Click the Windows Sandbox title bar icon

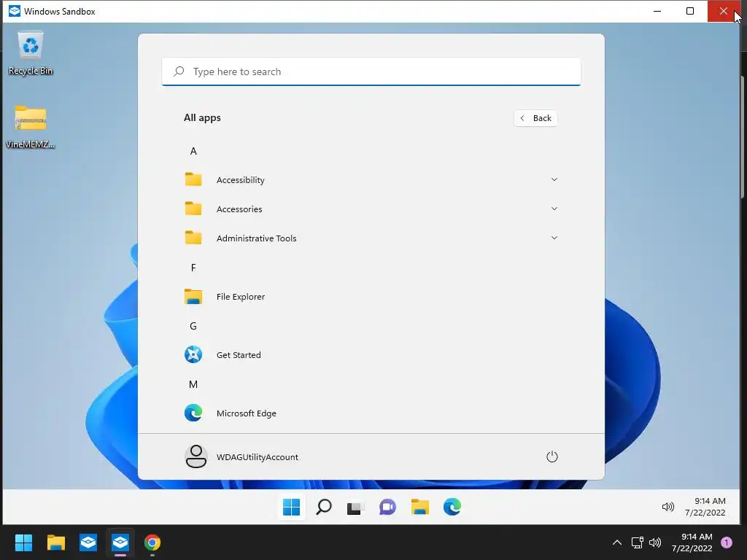click(x=15, y=11)
